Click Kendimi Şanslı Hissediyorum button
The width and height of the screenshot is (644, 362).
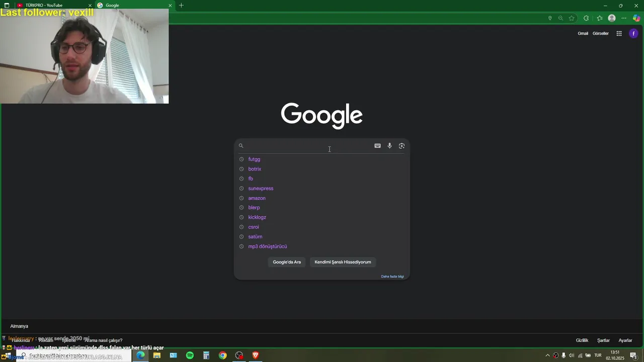343,262
